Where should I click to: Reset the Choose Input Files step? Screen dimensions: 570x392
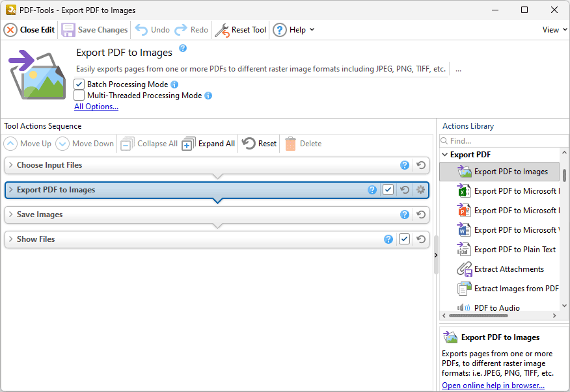pos(421,165)
